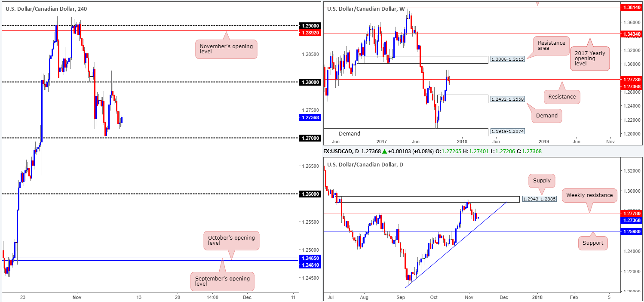The height and width of the screenshot is (302, 644).
Task: Click the blue 1.24850 price label
Action: (310, 259)
